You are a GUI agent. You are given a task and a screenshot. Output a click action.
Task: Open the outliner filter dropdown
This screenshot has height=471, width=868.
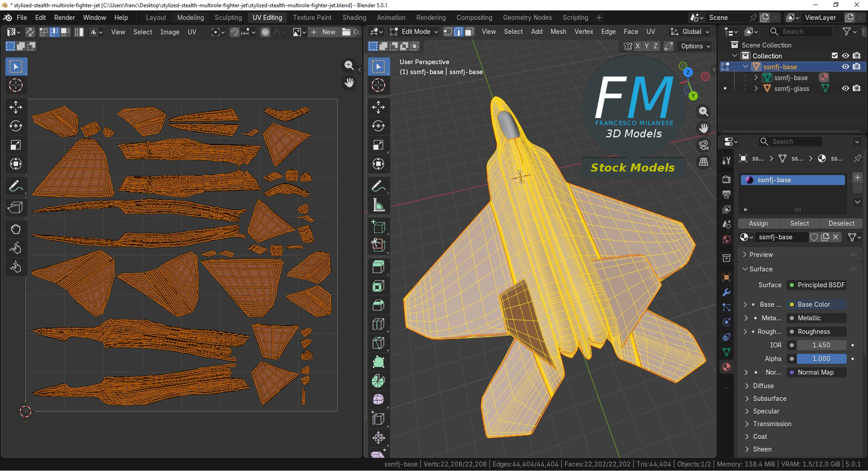click(x=849, y=32)
